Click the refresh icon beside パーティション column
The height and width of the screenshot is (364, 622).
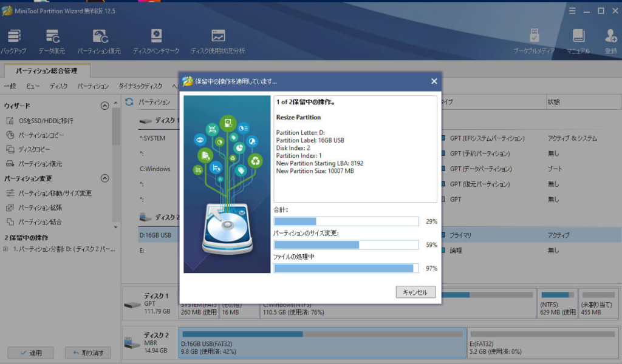click(129, 102)
